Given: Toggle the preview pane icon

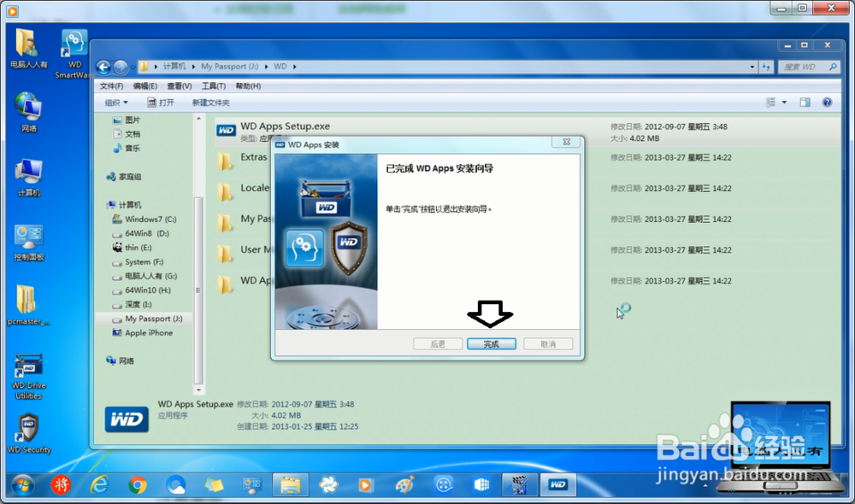Looking at the screenshot, I should coord(805,103).
